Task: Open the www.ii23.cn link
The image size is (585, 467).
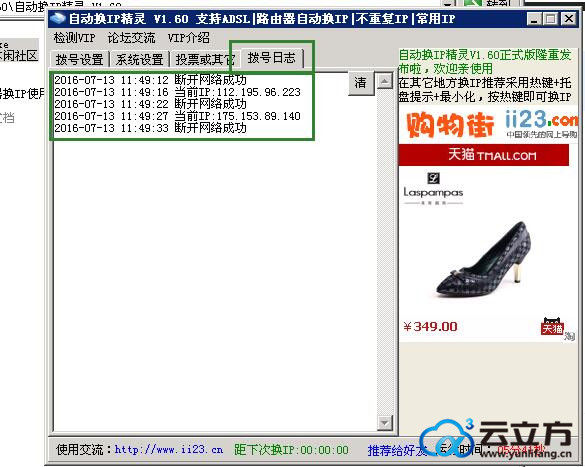Action: (x=169, y=449)
